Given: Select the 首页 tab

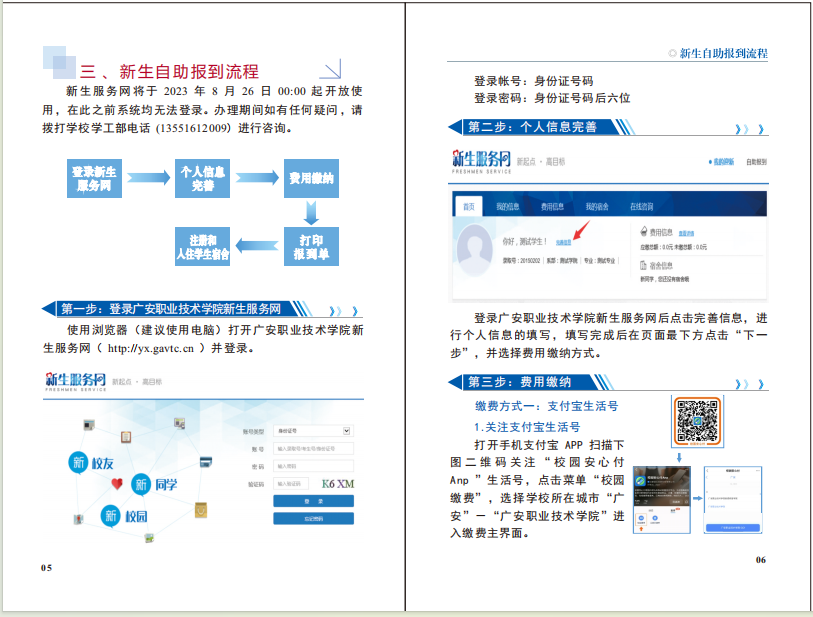Looking at the screenshot, I should tap(468, 207).
